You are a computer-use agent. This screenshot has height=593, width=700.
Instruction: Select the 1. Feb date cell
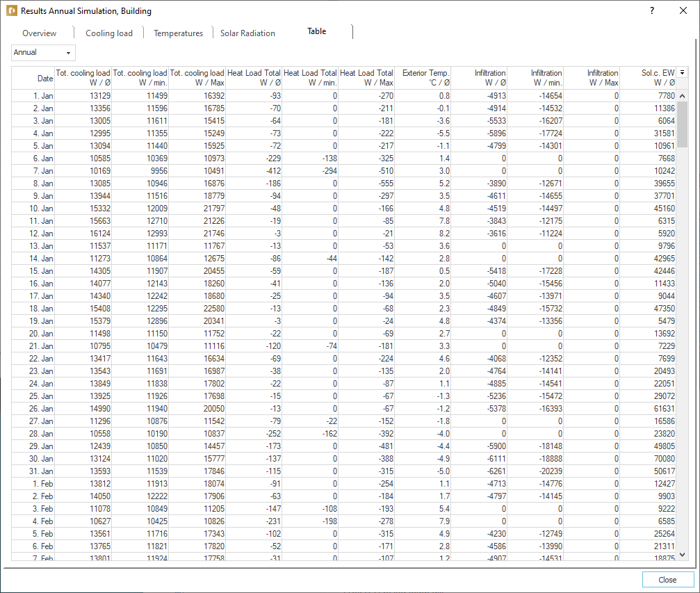pyautogui.click(x=33, y=484)
